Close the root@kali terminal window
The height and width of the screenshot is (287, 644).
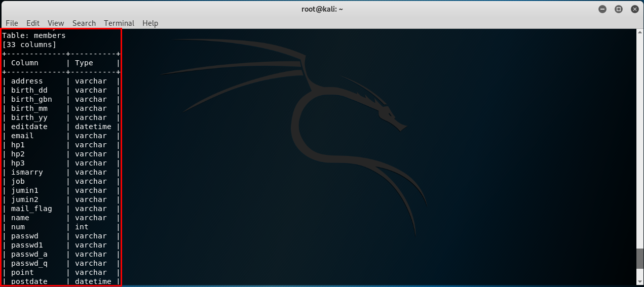[634, 9]
